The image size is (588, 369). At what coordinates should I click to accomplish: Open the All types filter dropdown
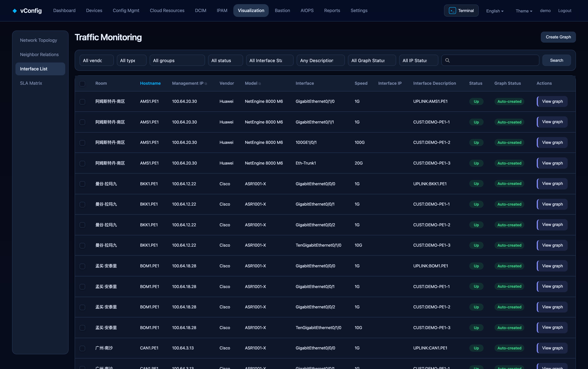click(x=131, y=60)
